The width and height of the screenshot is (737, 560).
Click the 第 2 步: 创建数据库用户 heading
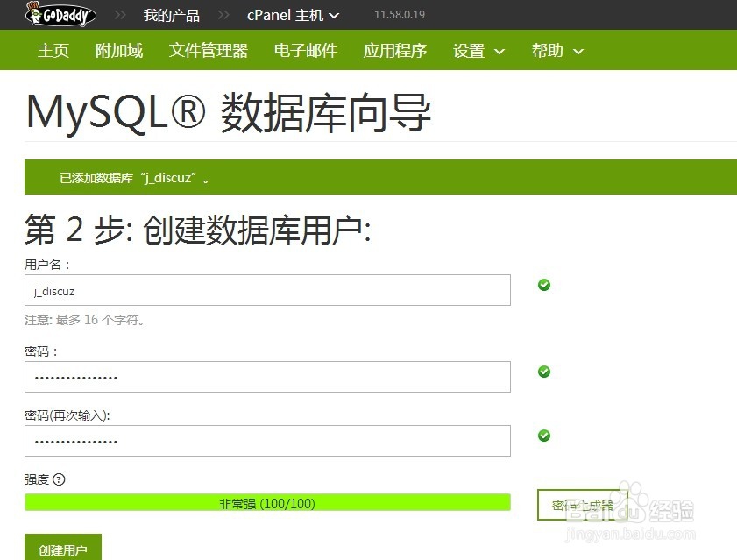coord(198,230)
